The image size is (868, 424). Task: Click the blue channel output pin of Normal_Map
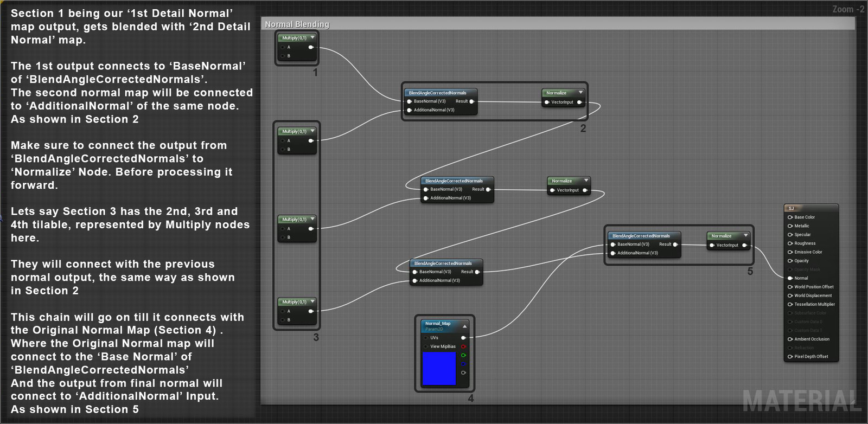(463, 364)
